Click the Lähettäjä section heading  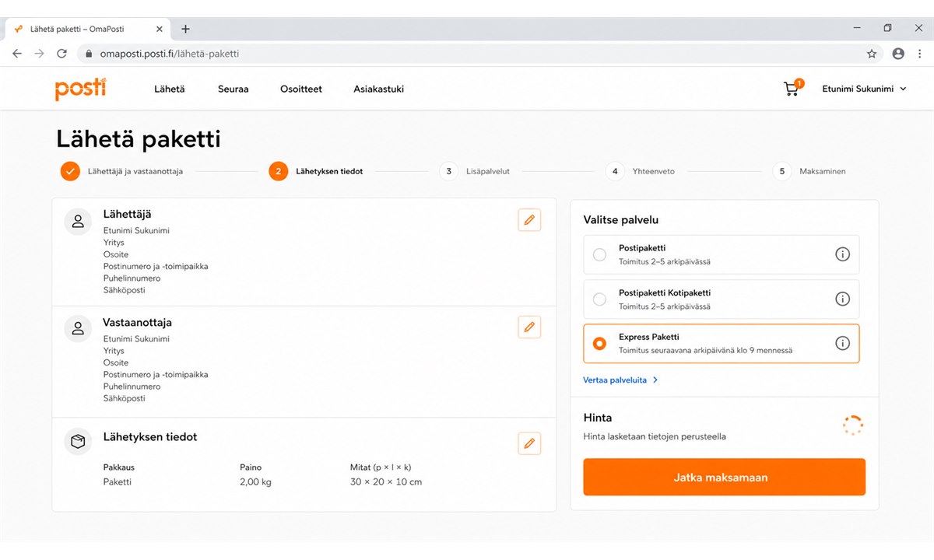(127, 214)
